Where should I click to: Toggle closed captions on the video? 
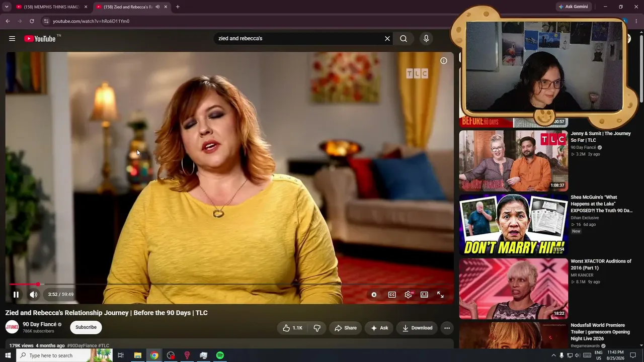(x=392, y=295)
